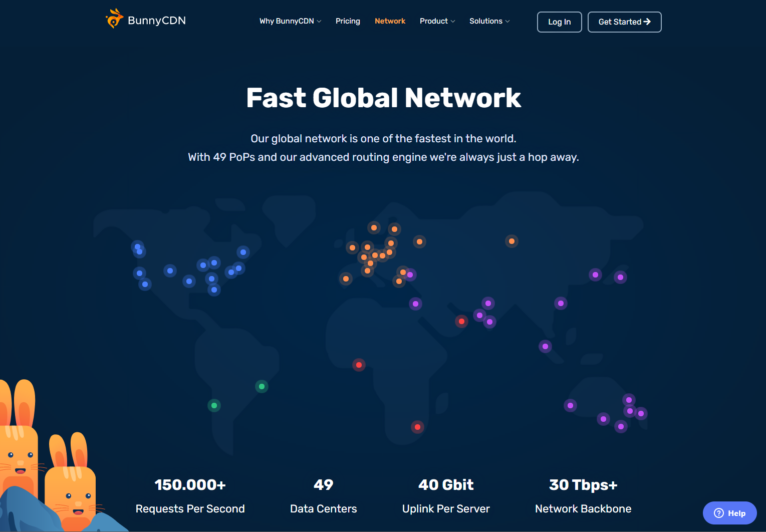Select the westernmost Australia purple marker
Viewport: 766px width, 532px height.
coord(570,405)
